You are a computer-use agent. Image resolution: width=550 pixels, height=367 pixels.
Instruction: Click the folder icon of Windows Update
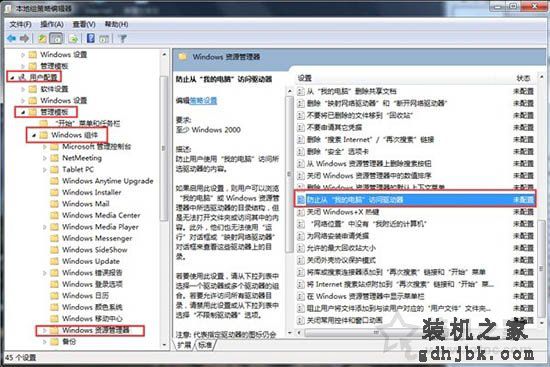[54, 261]
